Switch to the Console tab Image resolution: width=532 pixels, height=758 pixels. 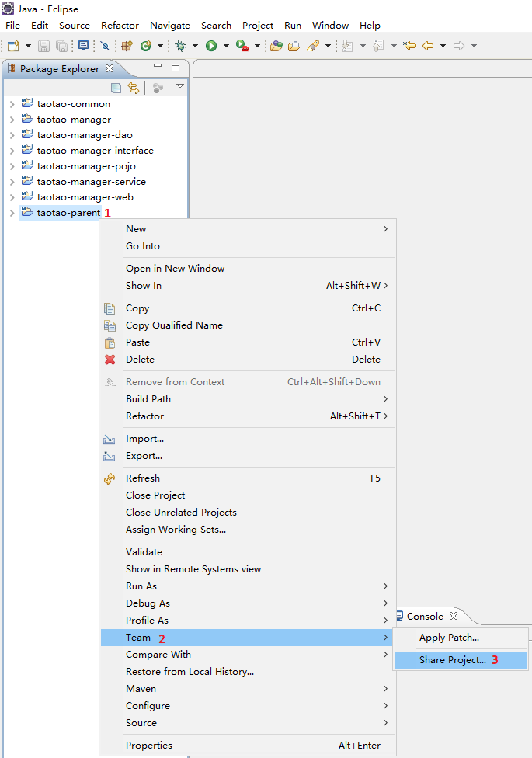(425, 617)
